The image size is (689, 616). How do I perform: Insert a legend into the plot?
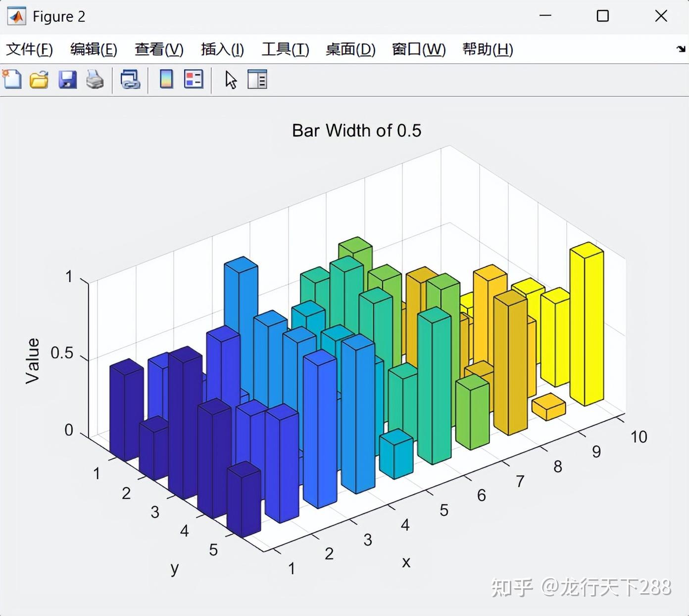[x=193, y=79]
